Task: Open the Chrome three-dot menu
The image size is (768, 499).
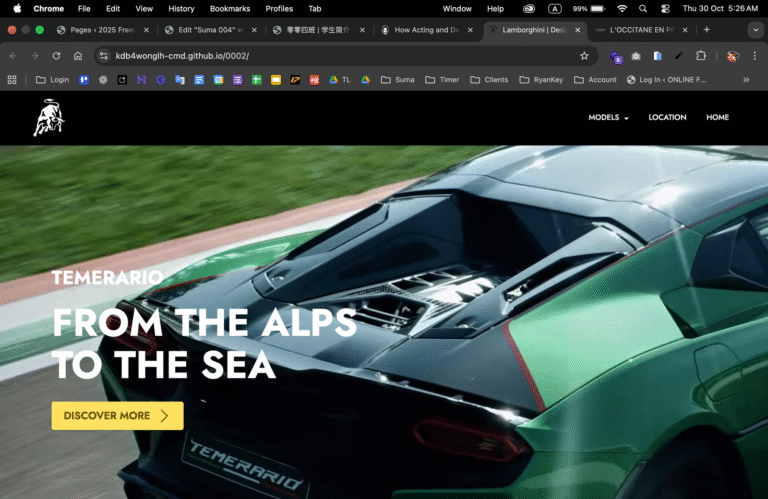Action: click(755, 56)
